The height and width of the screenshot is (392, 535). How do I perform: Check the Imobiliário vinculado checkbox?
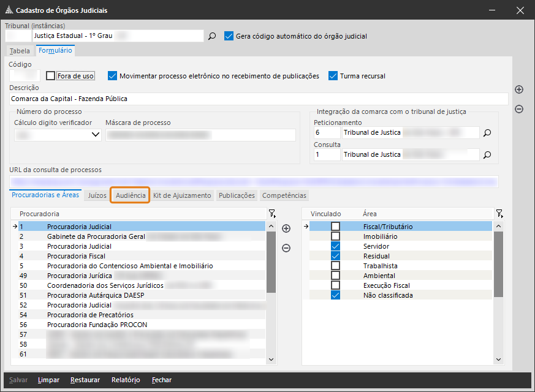[x=335, y=236]
